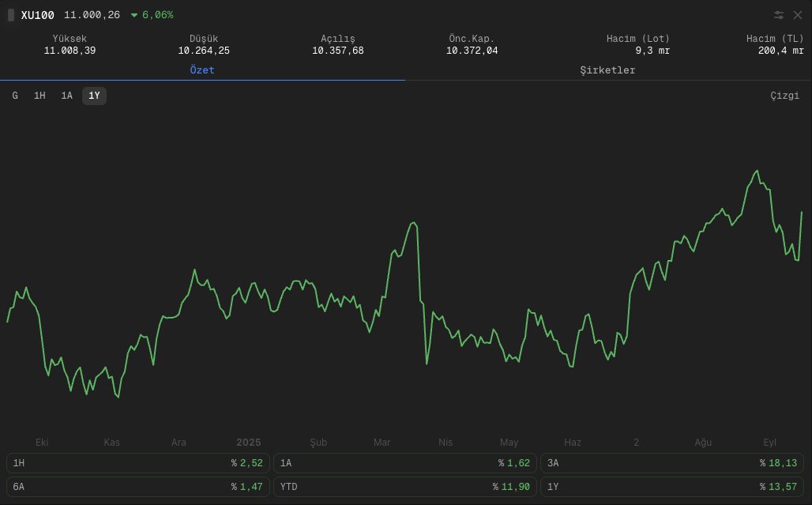This screenshot has height=505, width=812.
Task: Click the 2025 label on time axis
Action: [x=248, y=443]
